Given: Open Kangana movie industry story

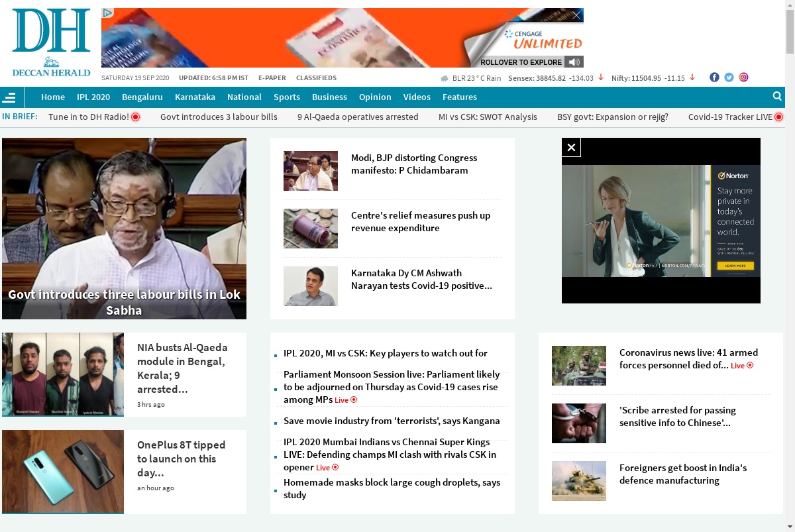Looking at the screenshot, I should [392, 421].
